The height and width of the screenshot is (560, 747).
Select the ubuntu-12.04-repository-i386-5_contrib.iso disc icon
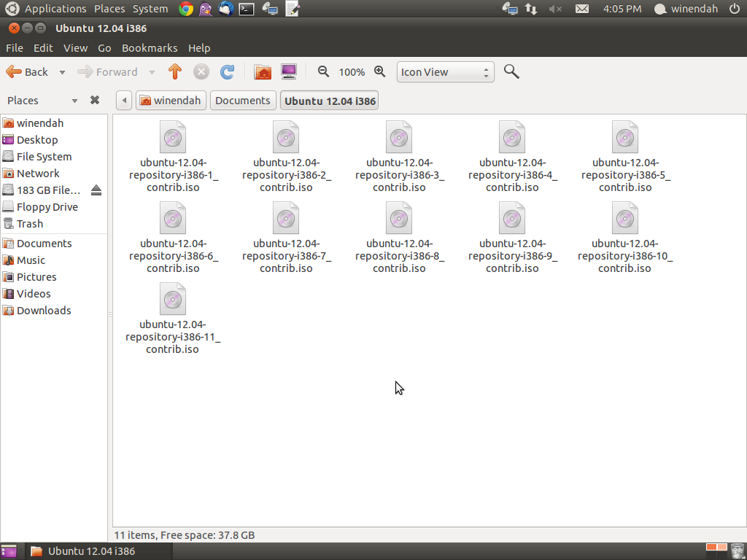pyautogui.click(x=625, y=137)
